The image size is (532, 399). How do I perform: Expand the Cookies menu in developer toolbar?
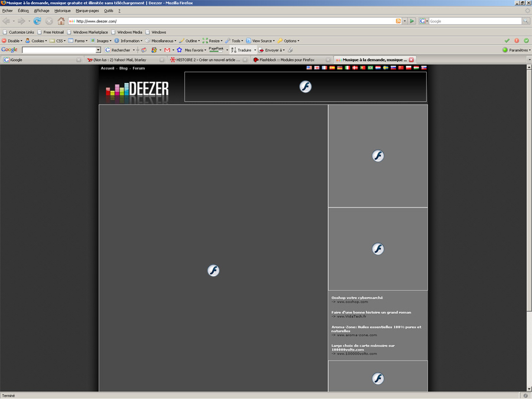coord(36,41)
